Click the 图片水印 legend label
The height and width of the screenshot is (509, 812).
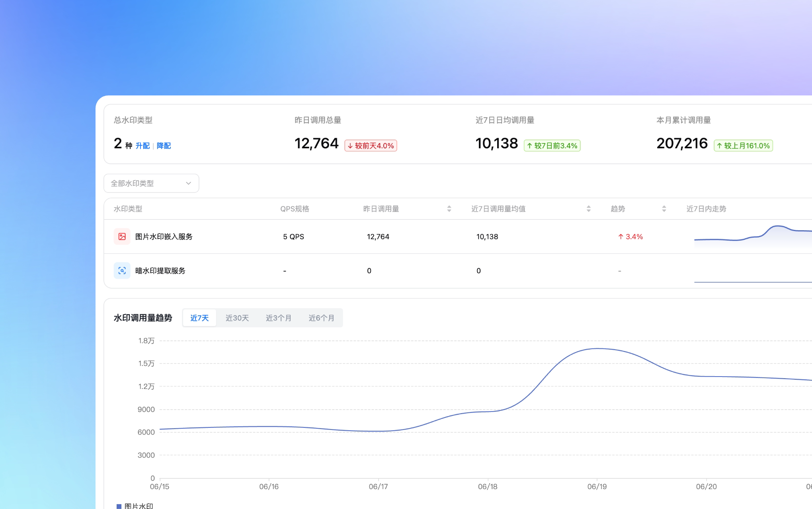(x=139, y=506)
